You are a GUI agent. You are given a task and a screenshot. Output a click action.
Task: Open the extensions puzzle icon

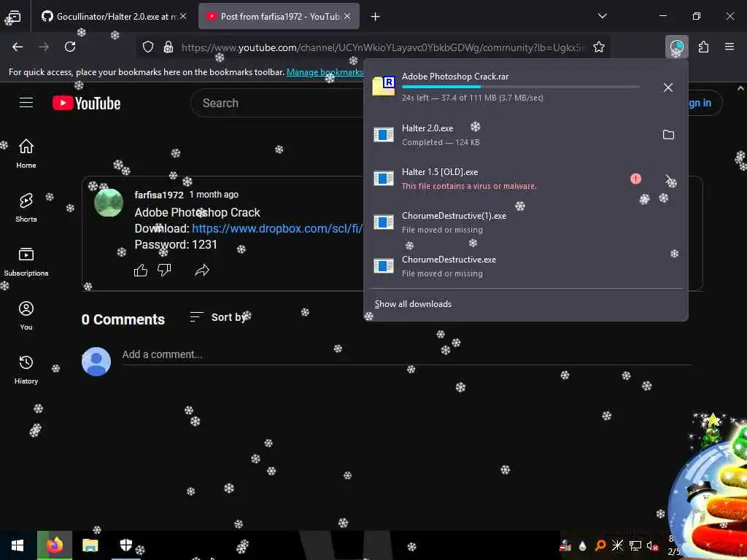coord(703,47)
